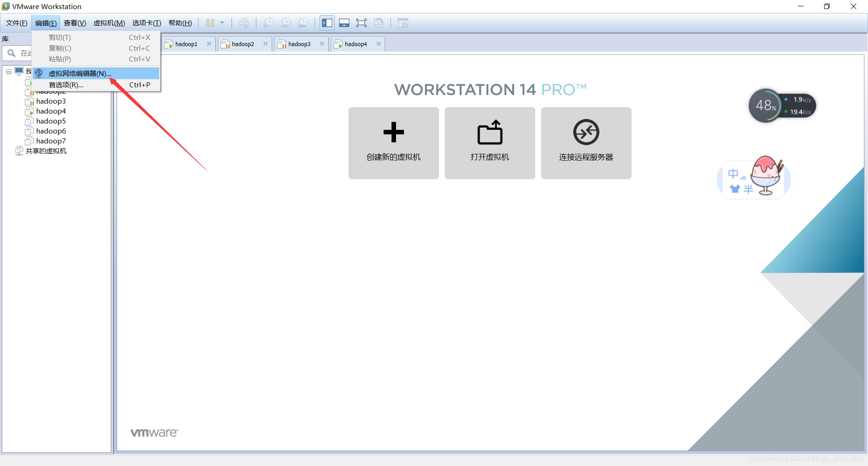
Task: Close the hadoop2 tab
Action: tap(265, 44)
